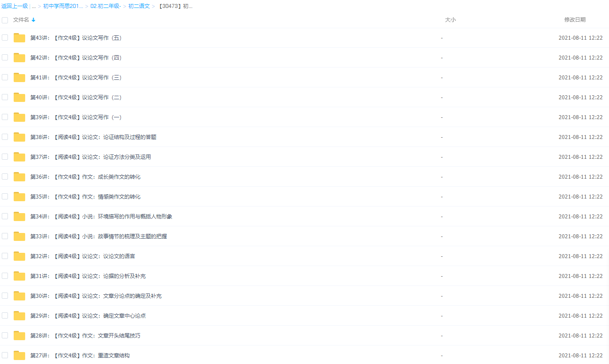The image size is (609, 364).
Task: Open folder icon for 第43讲 议论文写作（五）
Action: point(19,38)
